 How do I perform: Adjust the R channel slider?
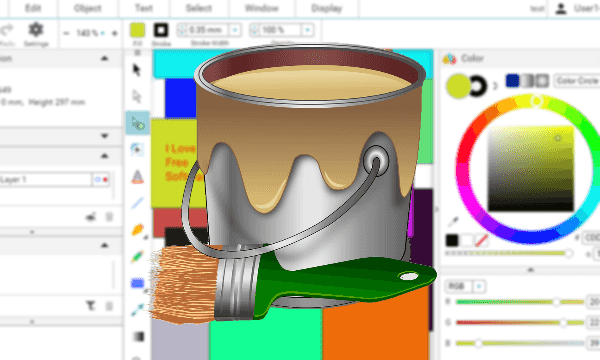coord(520,302)
